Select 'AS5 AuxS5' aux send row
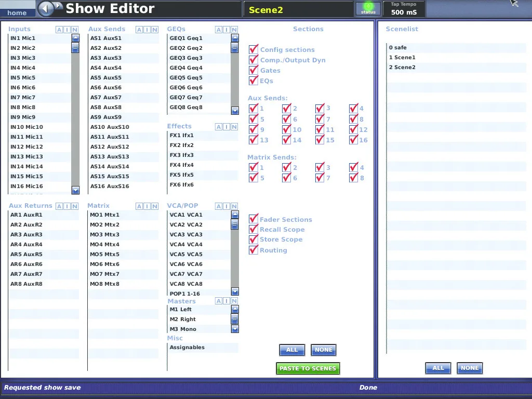 pyautogui.click(x=124, y=77)
